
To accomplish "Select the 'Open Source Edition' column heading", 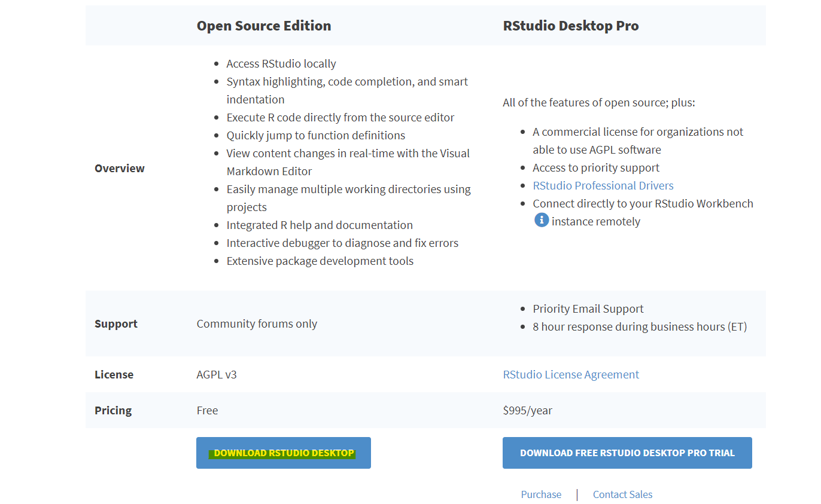I will tap(264, 26).
